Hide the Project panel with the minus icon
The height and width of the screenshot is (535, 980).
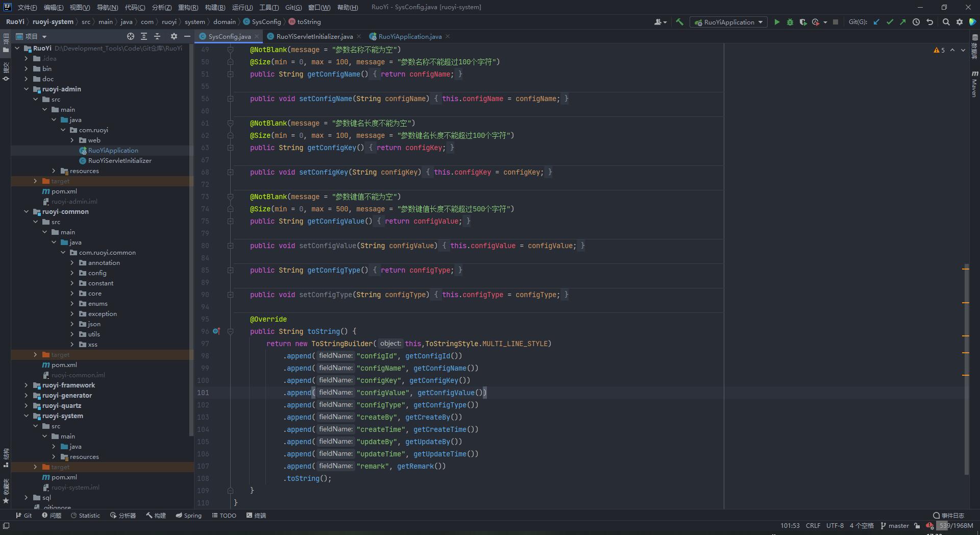coord(187,36)
